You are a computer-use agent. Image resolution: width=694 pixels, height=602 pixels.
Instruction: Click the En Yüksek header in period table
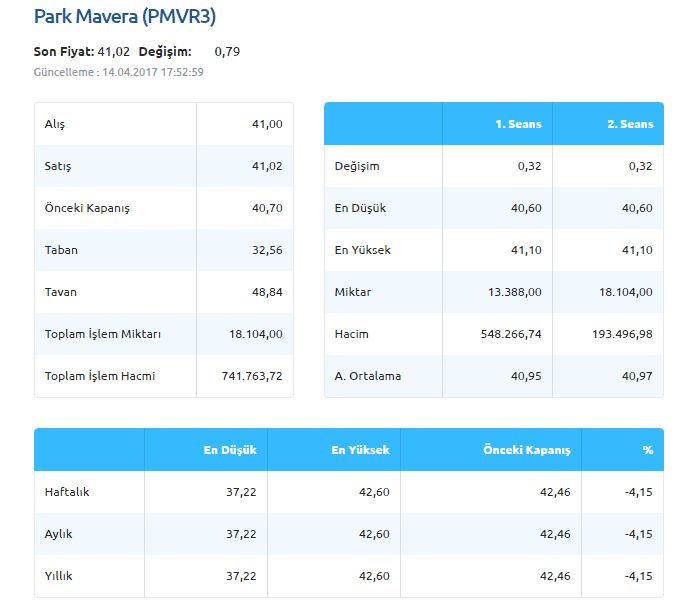tap(360, 450)
